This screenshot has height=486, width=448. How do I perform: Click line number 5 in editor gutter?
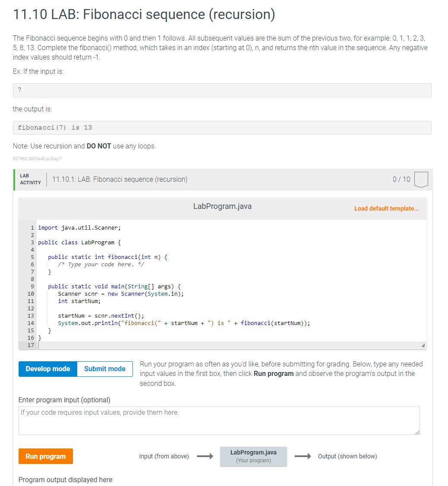pyautogui.click(x=32, y=257)
